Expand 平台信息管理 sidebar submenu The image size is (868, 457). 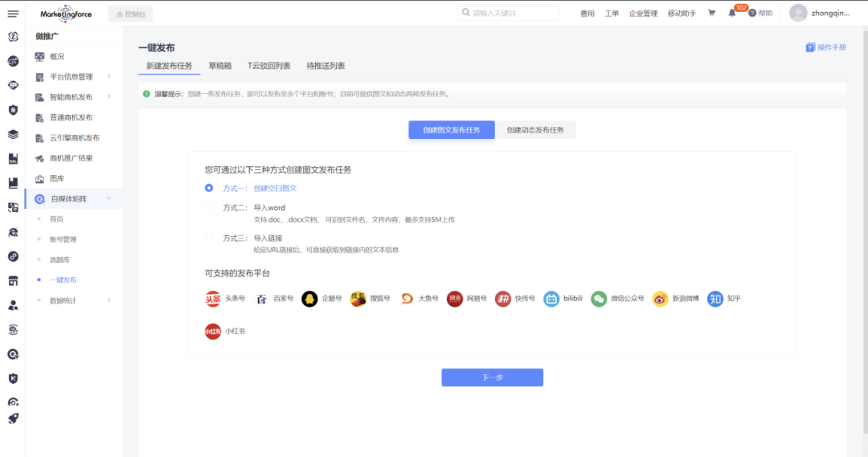pos(108,76)
